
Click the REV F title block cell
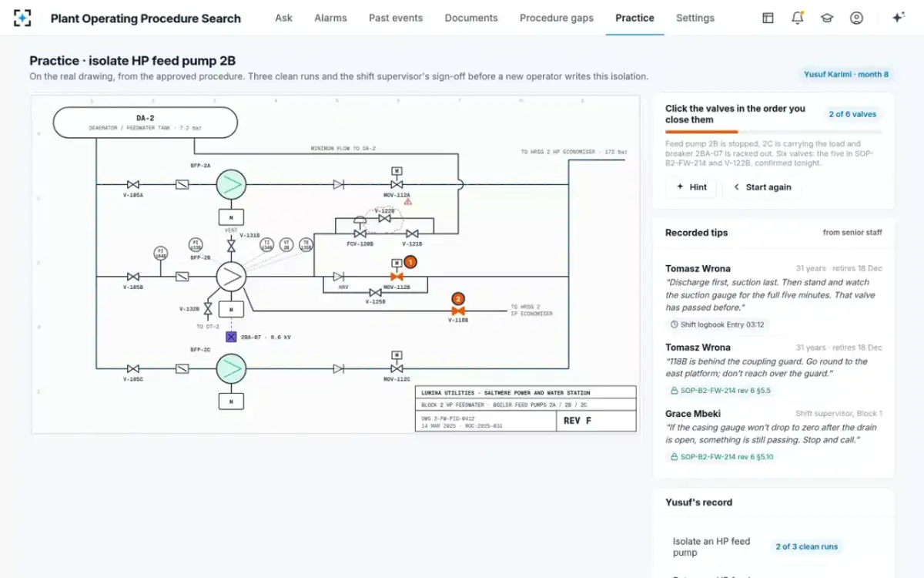tap(596, 421)
